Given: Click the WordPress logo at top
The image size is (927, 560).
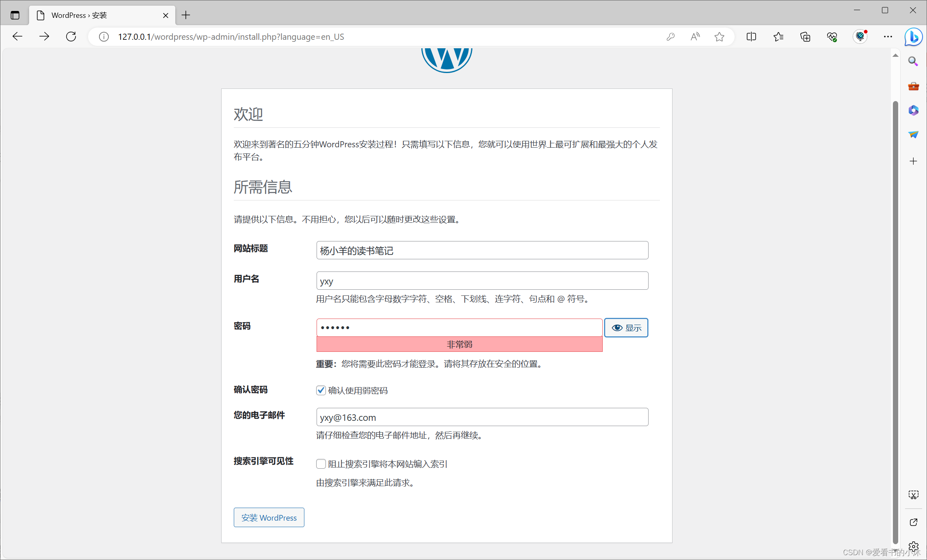Looking at the screenshot, I should point(446,60).
